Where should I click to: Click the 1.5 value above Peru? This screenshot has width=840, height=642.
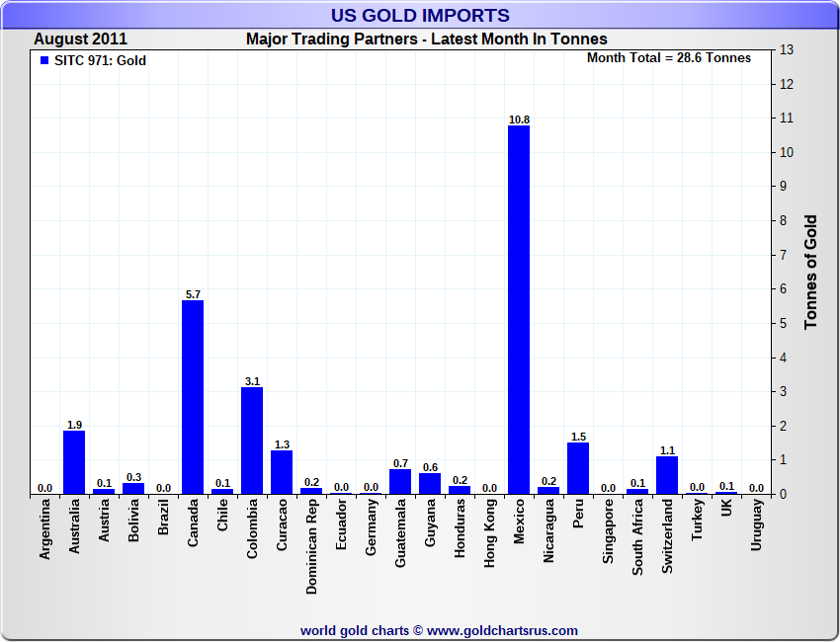click(x=578, y=437)
